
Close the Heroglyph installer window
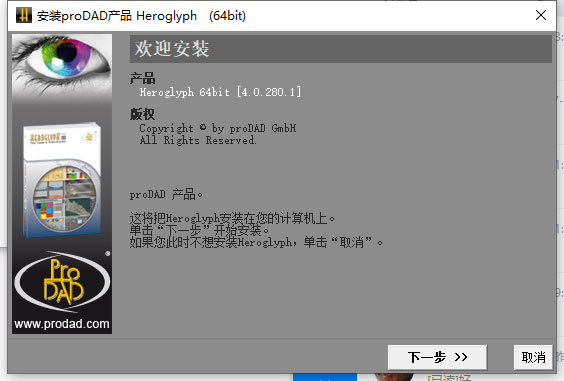(541, 15)
